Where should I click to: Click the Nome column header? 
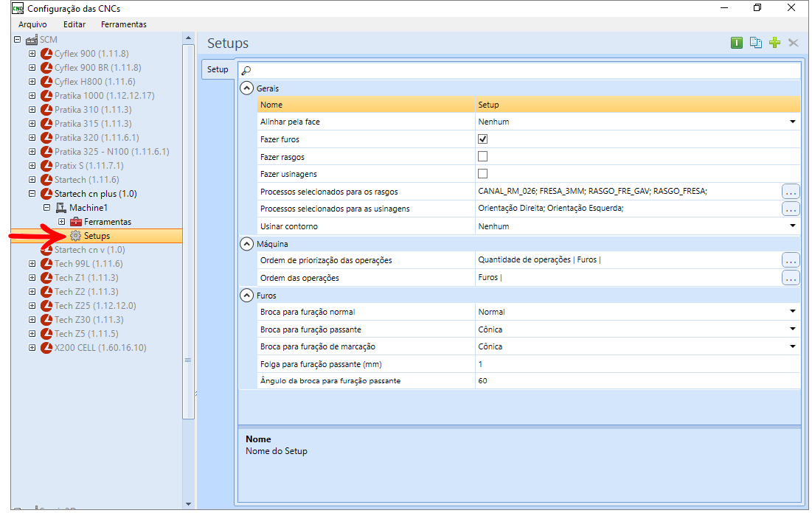click(366, 105)
